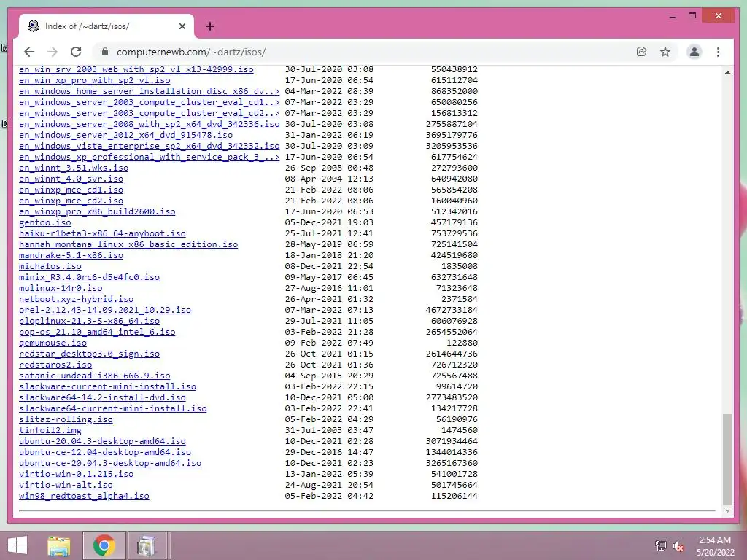The height and width of the screenshot is (560, 747).
Task: Reload the page with the refresh icon
Action: point(76,52)
